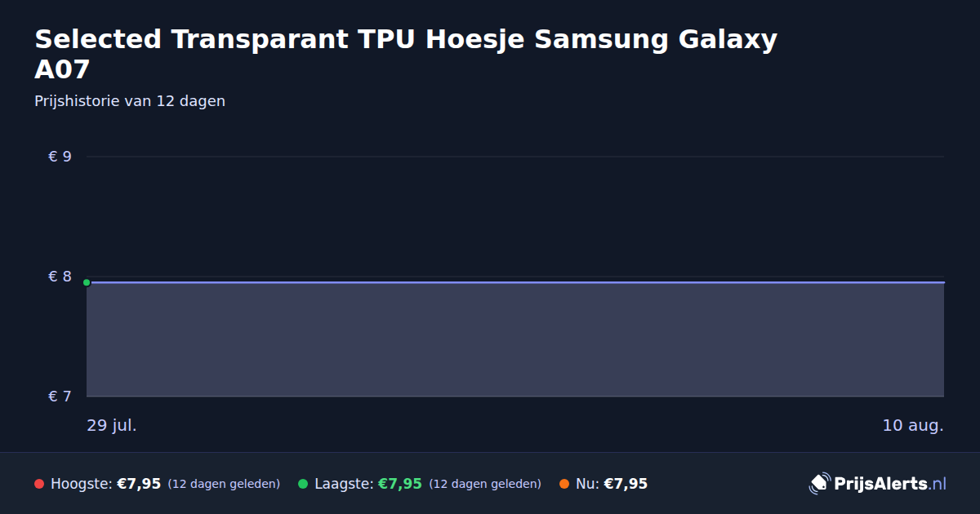Click "12 dagen geleden" next to Laagste
980x514 pixels.
tap(485, 484)
